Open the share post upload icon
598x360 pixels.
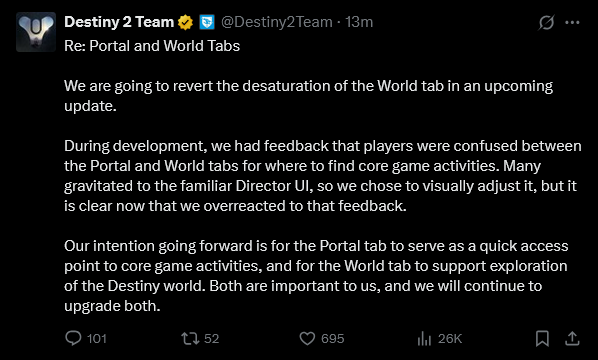click(572, 338)
